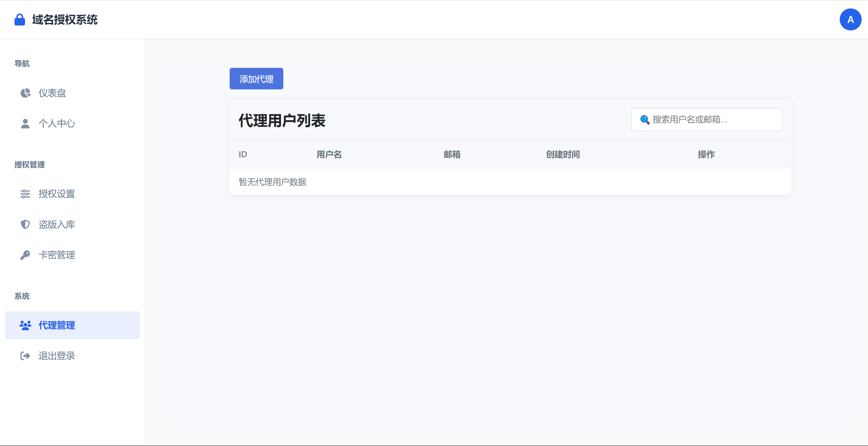Viewport: 868px width, 446px height.
Task: Switch to the 个人中心 section
Action: tap(57, 123)
